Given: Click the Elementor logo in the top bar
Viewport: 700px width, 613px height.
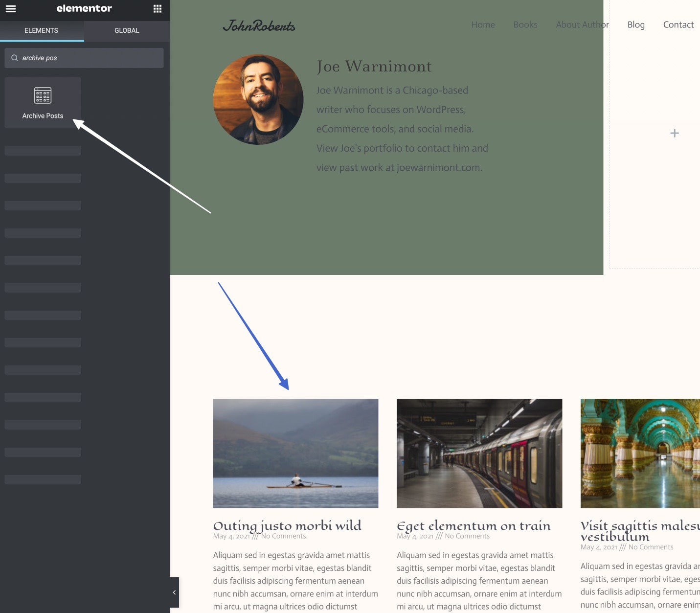Looking at the screenshot, I should [x=84, y=8].
